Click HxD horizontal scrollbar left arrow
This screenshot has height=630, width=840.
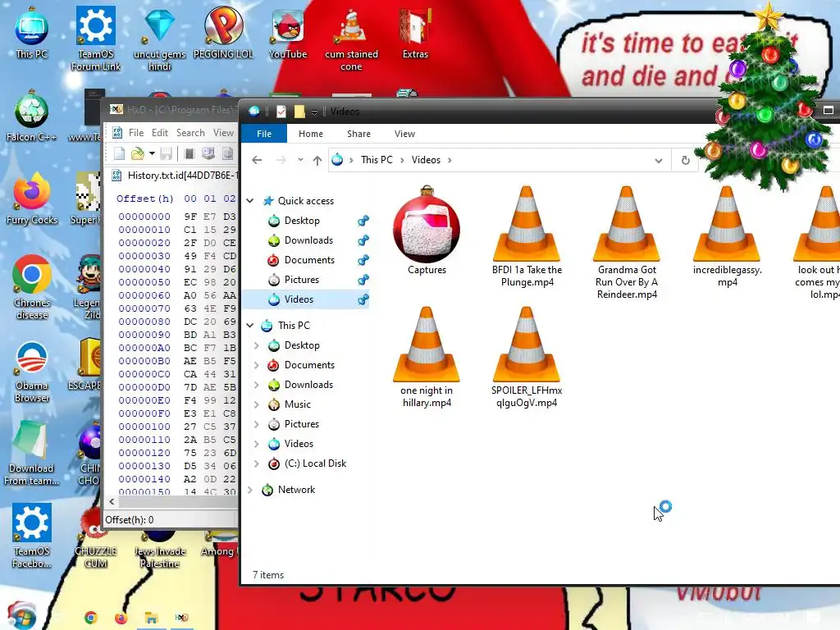tap(112, 502)
